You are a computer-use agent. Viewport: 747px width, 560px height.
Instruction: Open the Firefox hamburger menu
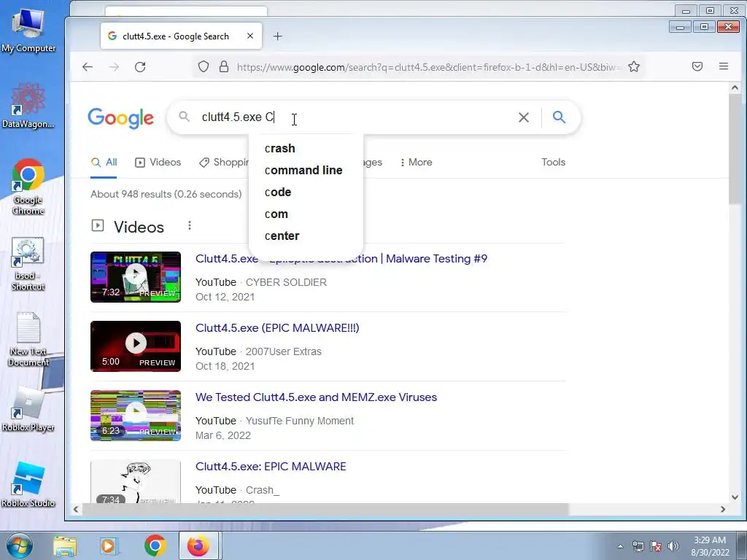[723, 66]
